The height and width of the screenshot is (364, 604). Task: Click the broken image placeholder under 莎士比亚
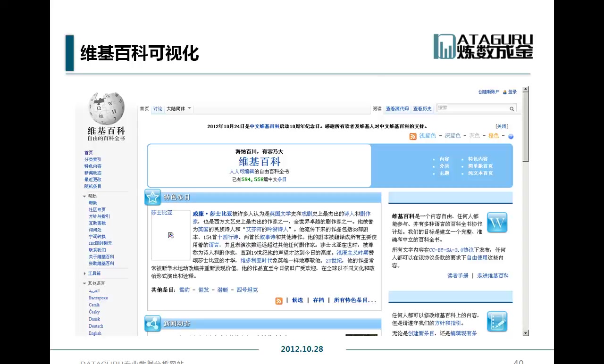point(171,235)
